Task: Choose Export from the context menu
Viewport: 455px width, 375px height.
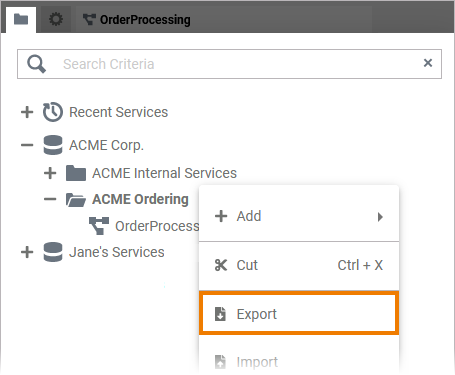Action: (x=299, y=314)
